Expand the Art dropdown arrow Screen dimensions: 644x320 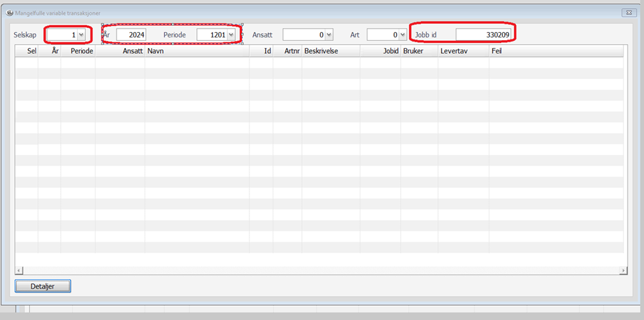(x=401, y=35)
